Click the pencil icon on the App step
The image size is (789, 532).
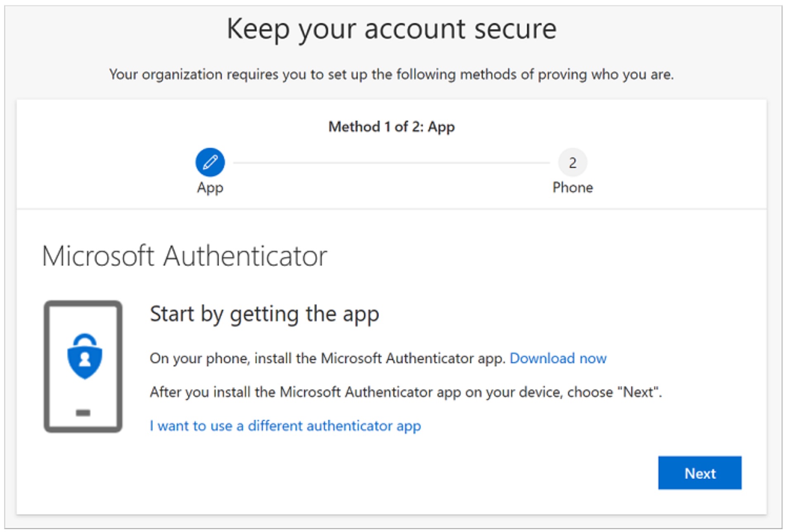pos(209,162)
